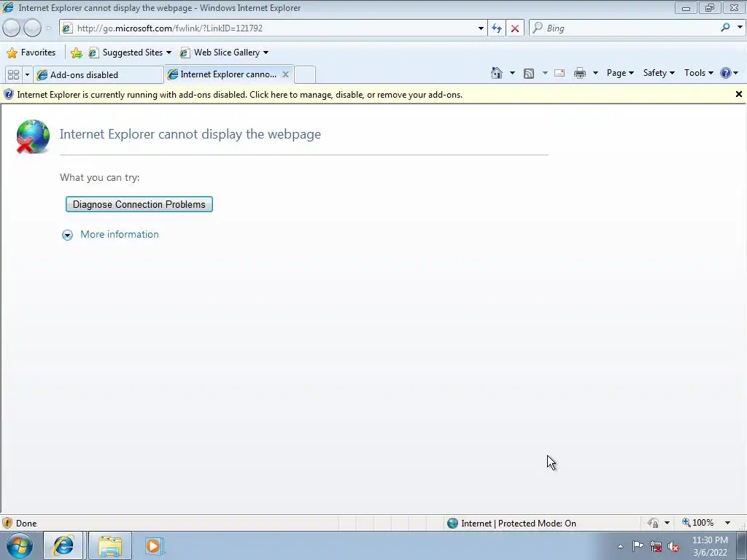The height and width of the screenshot is (560, 747).
Task: Click the Print icon
Action: [580, 73]
